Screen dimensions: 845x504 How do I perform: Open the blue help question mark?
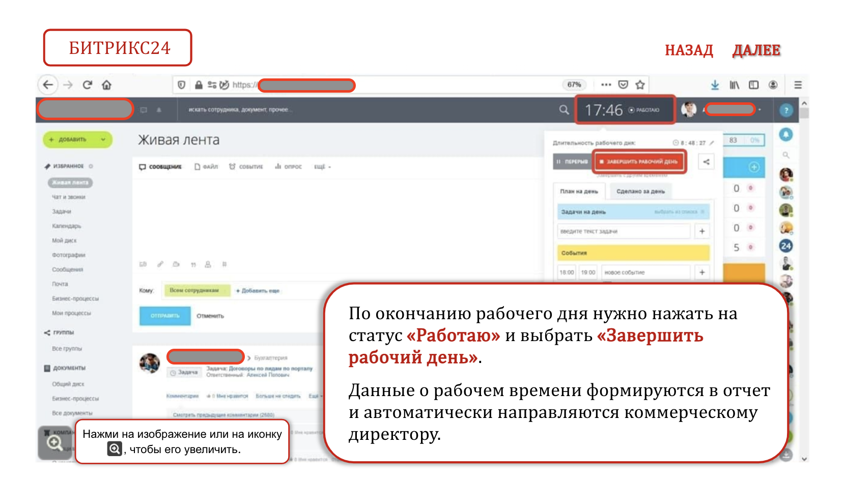[786, 110]
